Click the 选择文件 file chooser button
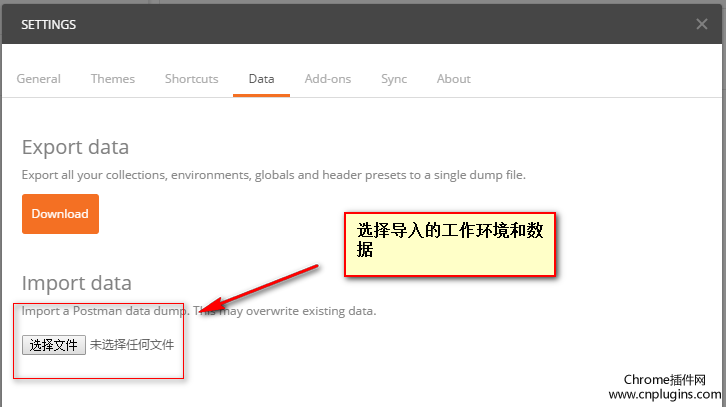 click(x=54, y=345)
